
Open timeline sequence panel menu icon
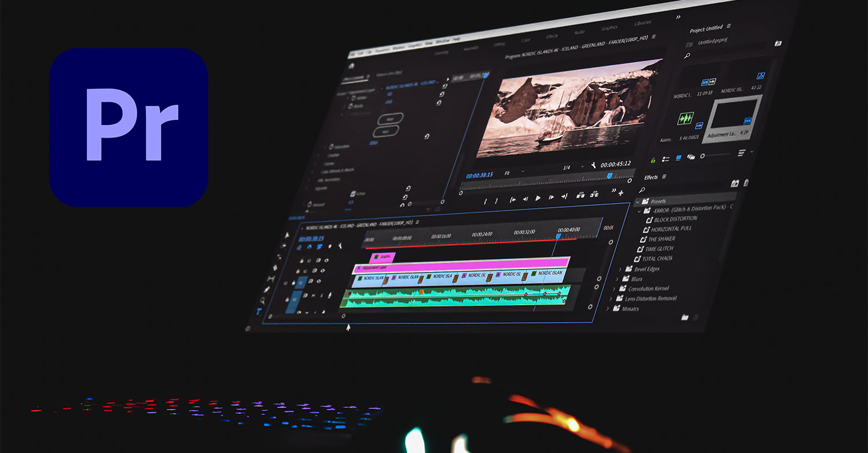click(417, 222)
